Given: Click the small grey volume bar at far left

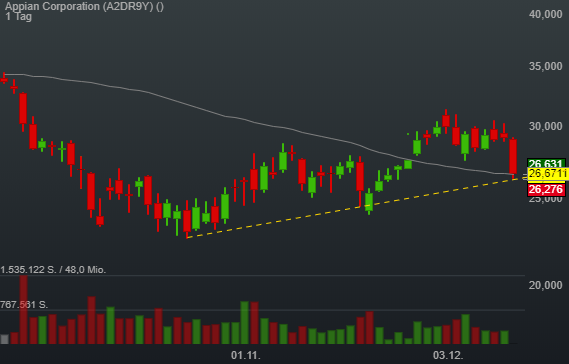Looking at the screenshot, I should [x=5, y=339].
